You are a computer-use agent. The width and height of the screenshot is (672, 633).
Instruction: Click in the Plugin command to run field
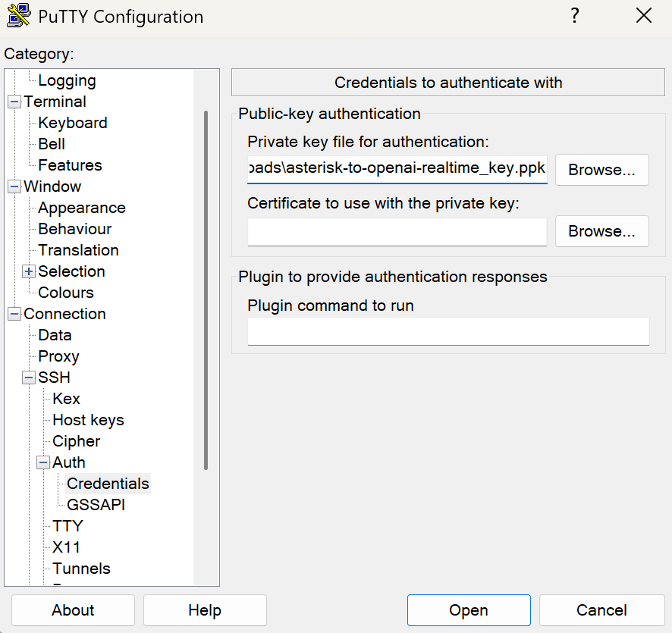tap(447, 331)
